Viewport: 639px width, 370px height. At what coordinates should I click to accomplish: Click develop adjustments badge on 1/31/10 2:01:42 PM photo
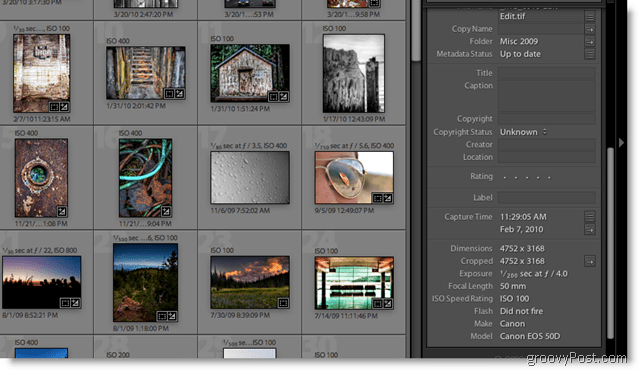[x=179, y=94]
